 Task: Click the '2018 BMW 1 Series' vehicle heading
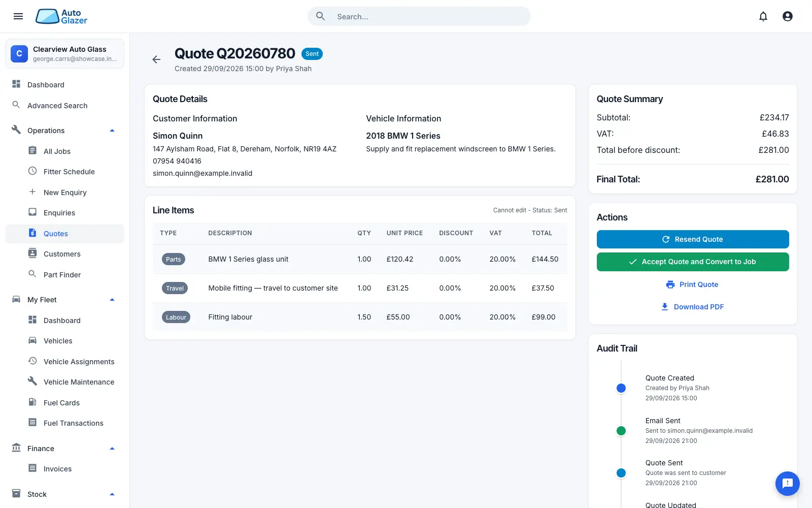(x=403, y=136)
